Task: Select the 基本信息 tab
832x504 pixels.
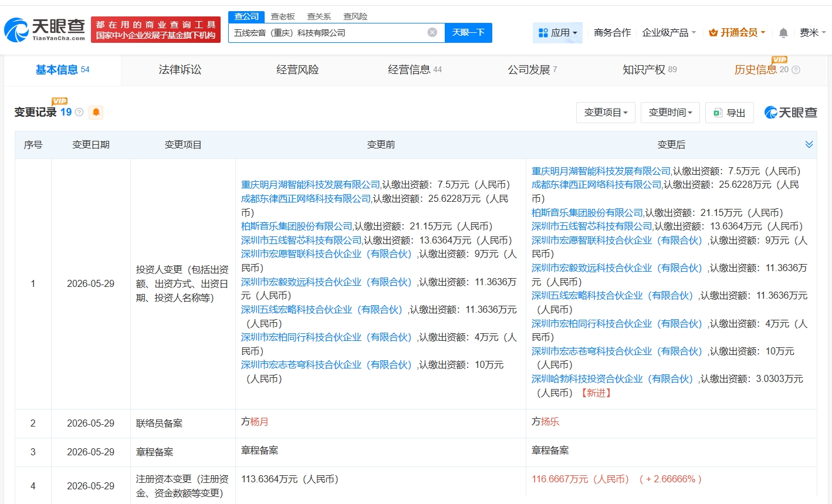Action: 63,70
